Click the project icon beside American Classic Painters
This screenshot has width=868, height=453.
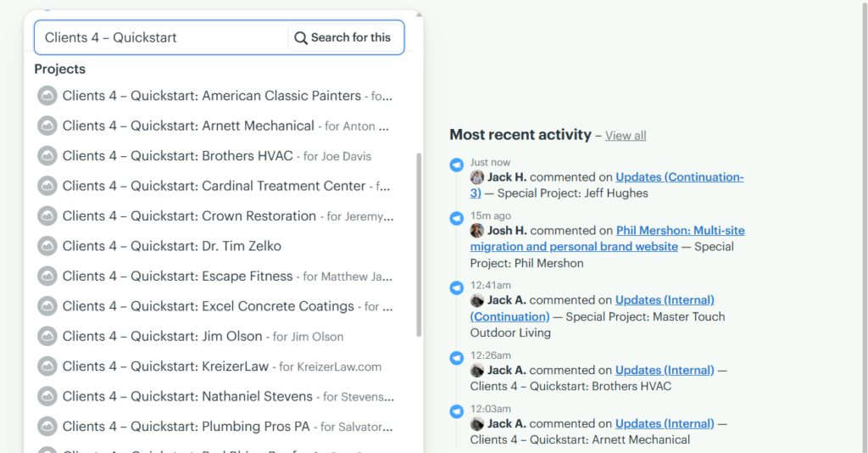[47, 96]
